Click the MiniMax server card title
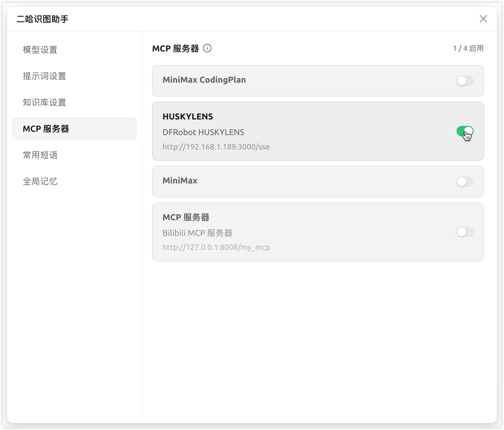Viewport: 504px width, 430px height. pyautogui.click(x=180, y=181)
